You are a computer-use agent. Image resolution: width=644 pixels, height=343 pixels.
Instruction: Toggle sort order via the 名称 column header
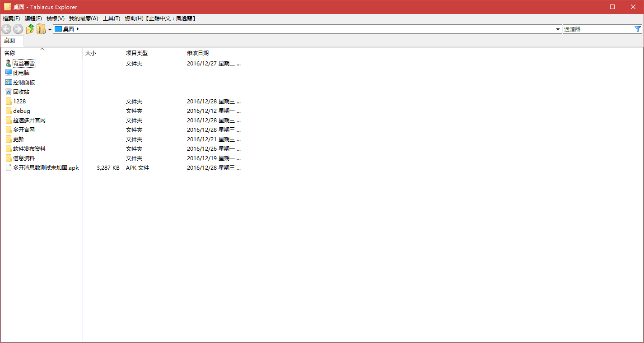tap(10, 53)
